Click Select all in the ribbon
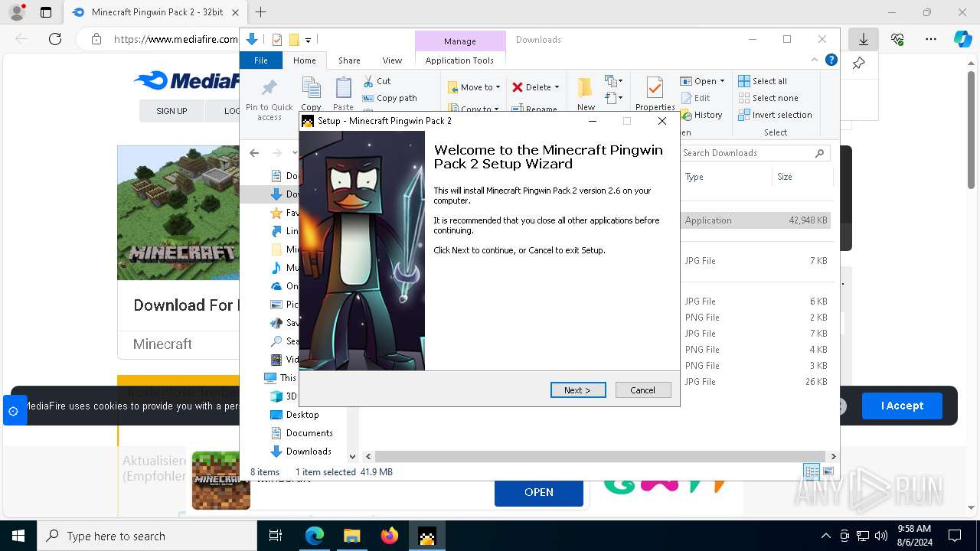 763,81
